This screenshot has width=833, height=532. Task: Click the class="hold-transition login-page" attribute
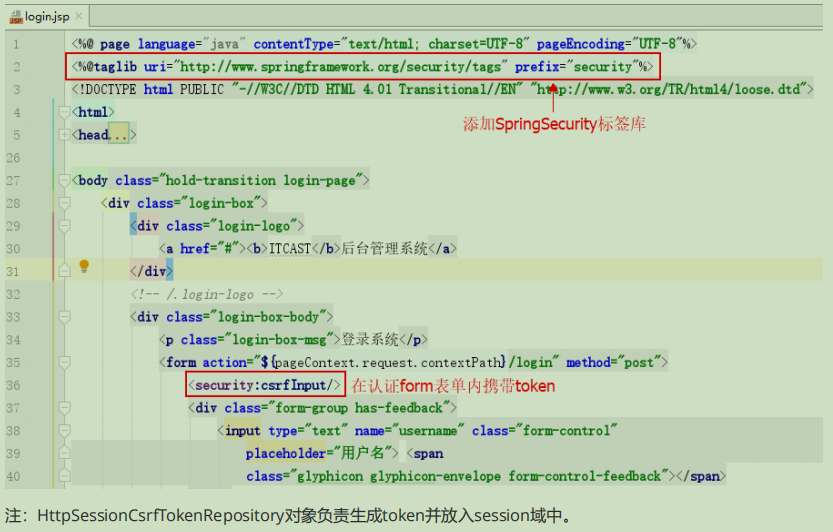pos(239,181)
